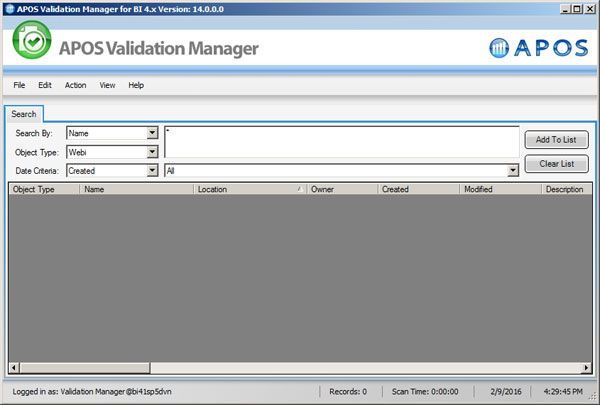This screenshot has height=405, width=600.
Task: Click the 2/9/2016 date in status bar
Action: click(505, 392)
